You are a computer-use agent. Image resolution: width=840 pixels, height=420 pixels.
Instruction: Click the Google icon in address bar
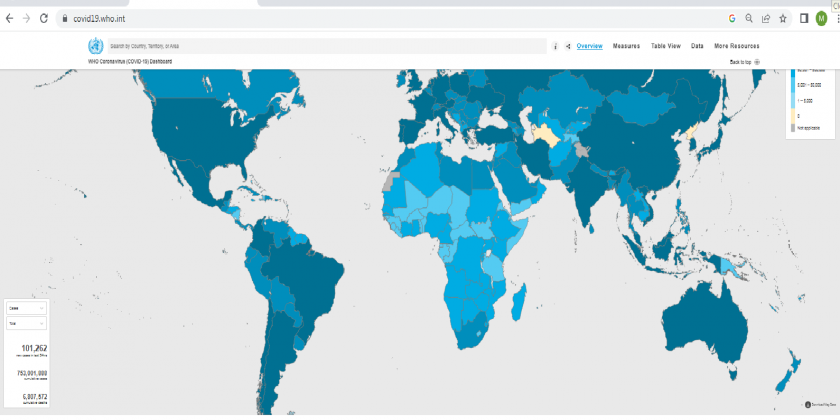tap(732, 18)
